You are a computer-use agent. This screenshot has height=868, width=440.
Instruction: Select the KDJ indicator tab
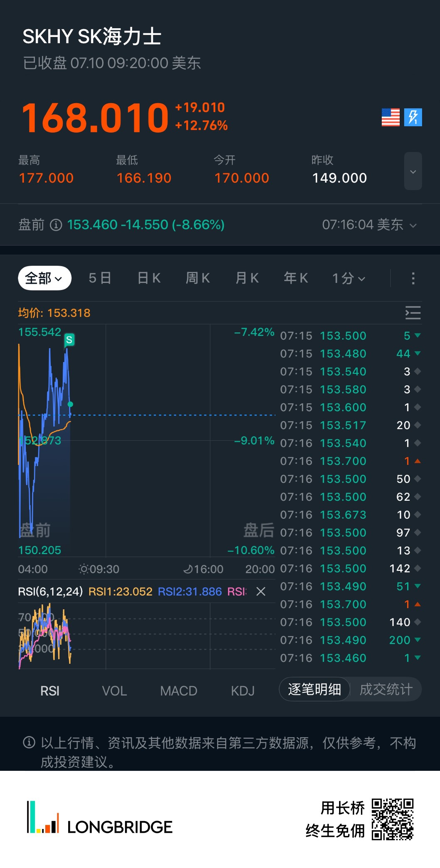(243, 691)
